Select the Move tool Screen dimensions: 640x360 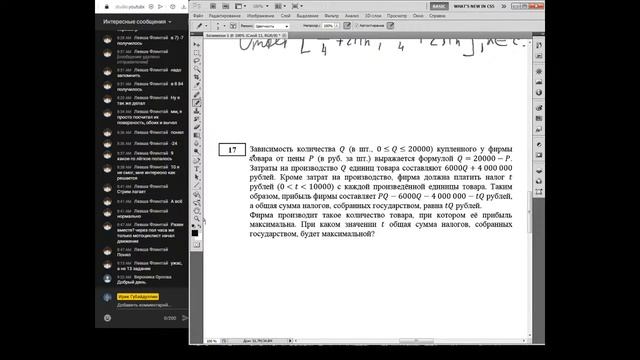tap(197, 44)
